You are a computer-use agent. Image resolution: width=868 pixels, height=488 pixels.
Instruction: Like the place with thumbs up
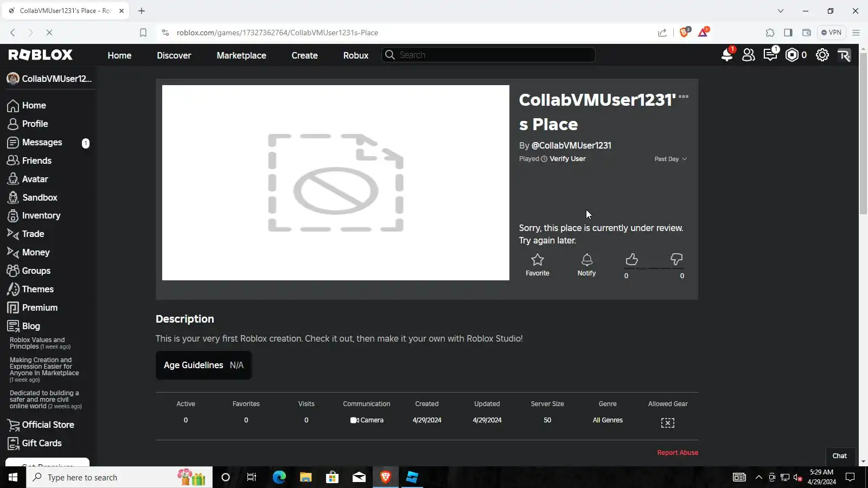(x=631, y=260)
